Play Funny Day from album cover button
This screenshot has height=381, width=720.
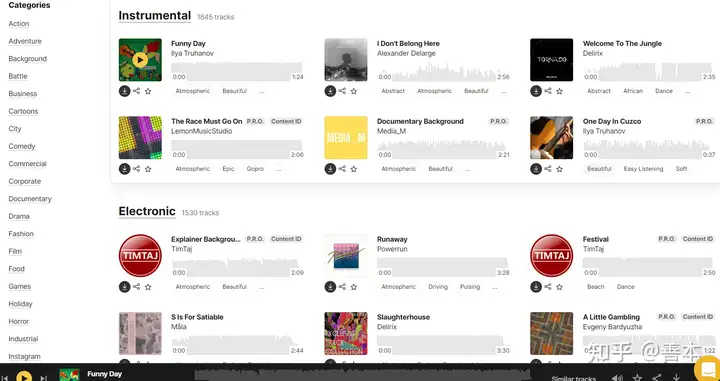(x=140, y=60)
